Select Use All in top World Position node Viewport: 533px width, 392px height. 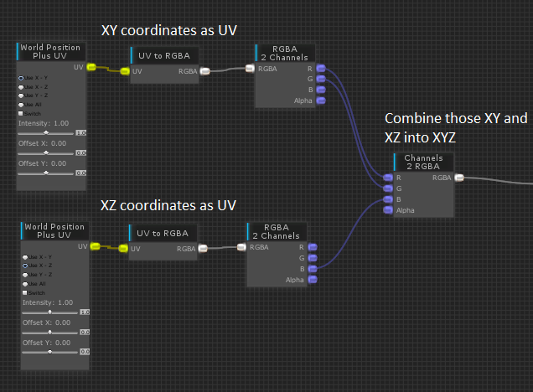(29, 105)
